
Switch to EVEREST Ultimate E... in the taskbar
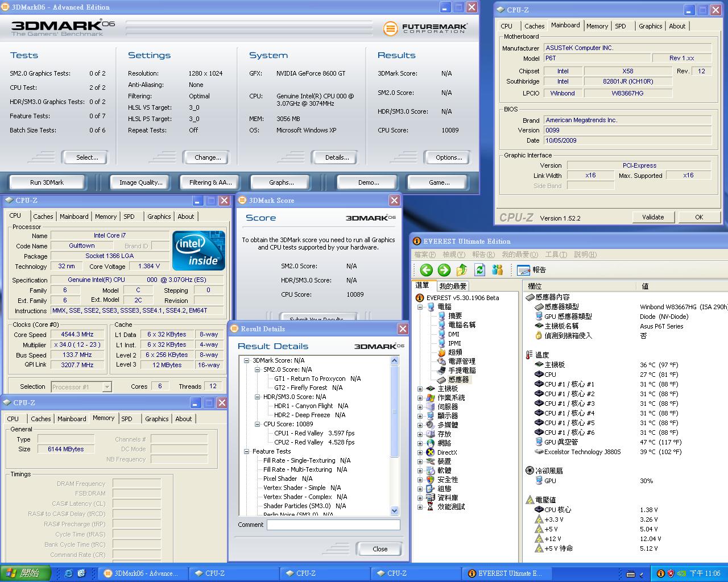point(507,573)
